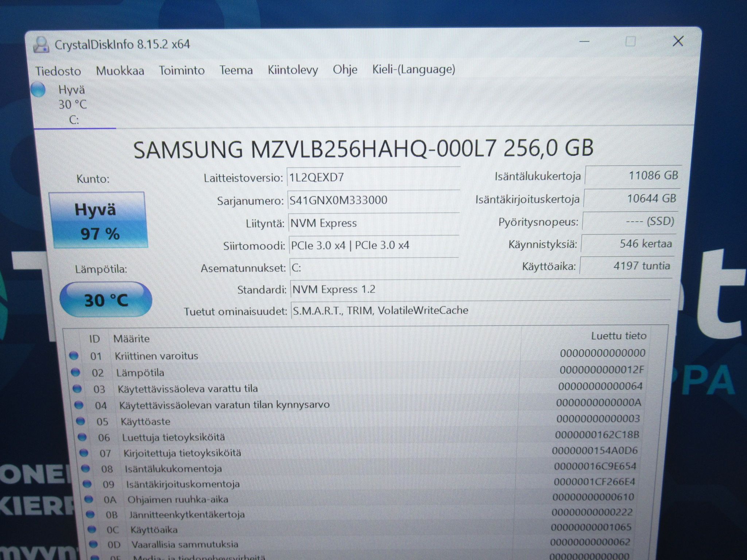Image resolution: width=747 pixels, height=560 pixels.
Task: Select the Kriittinen varoitus row text
Action: pyautogui.click(x=156, y=356)
